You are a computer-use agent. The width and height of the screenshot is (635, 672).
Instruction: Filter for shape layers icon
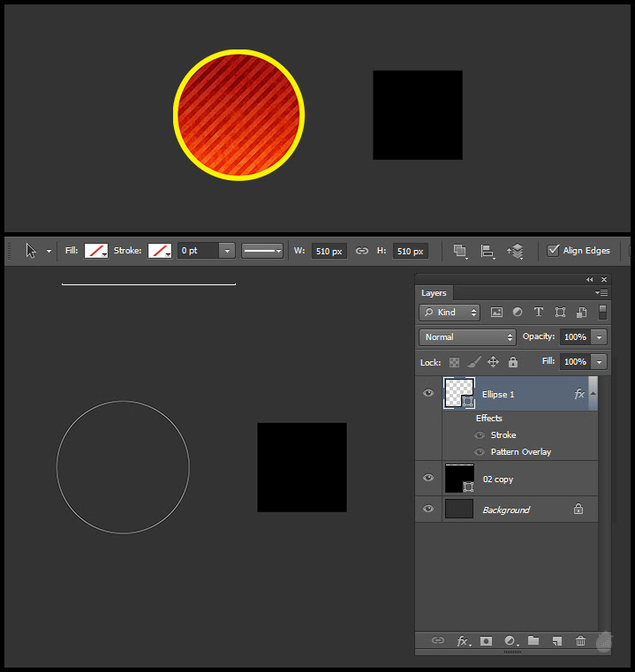pyautogui.click(x=560, y=313)
